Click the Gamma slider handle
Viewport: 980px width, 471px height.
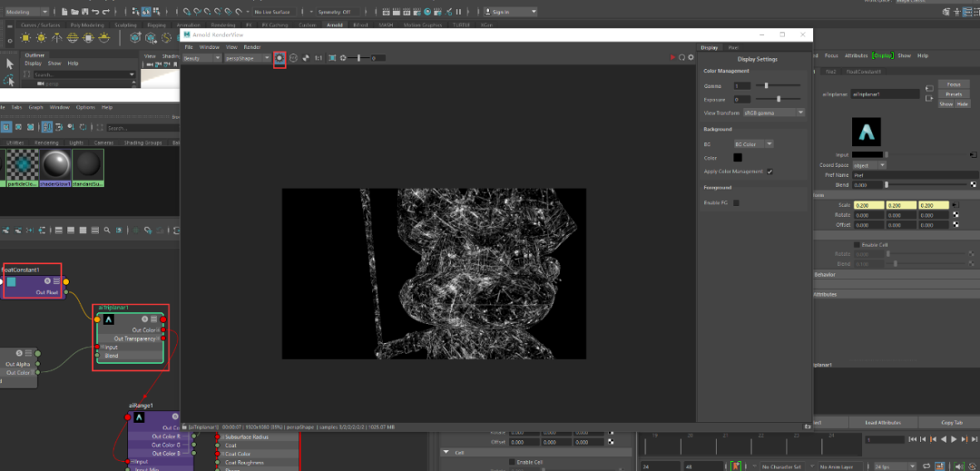(x=766, y=85)
